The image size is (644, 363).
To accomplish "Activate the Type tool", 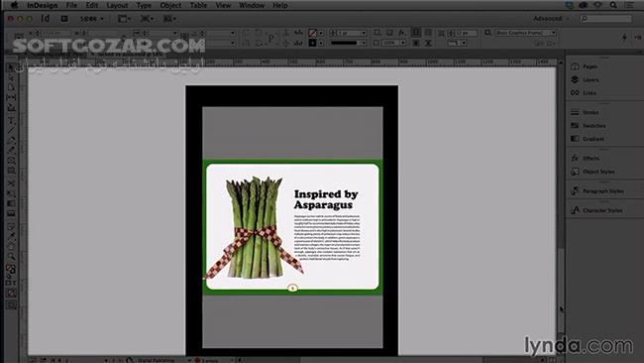I will point(11,121).
